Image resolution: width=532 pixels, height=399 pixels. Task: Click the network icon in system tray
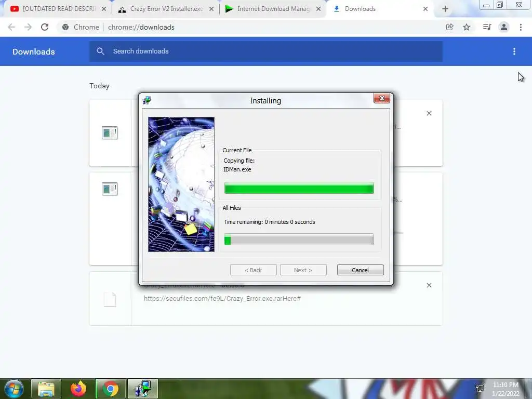(480, 389)
